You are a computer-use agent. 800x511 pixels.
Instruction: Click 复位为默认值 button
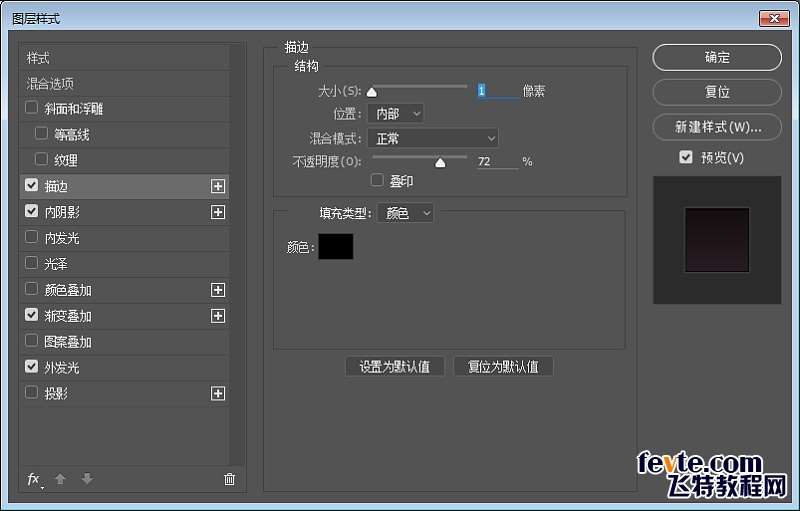coord(503,366)
